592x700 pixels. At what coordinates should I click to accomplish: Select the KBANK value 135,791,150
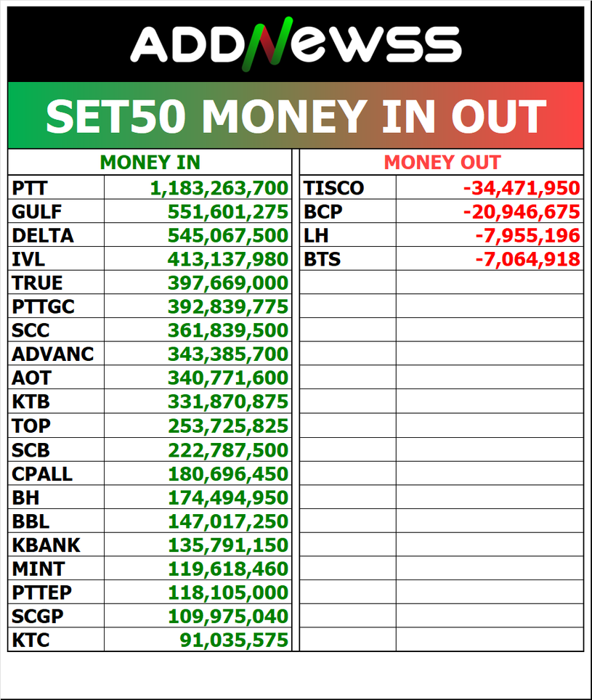[228, 545]
